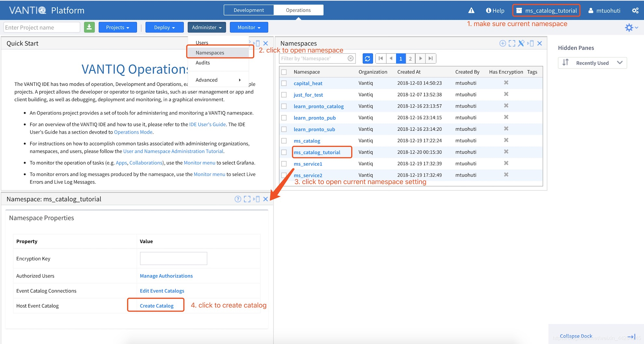
Task: Click the administration gears icon in header
Action: [635, 11]
